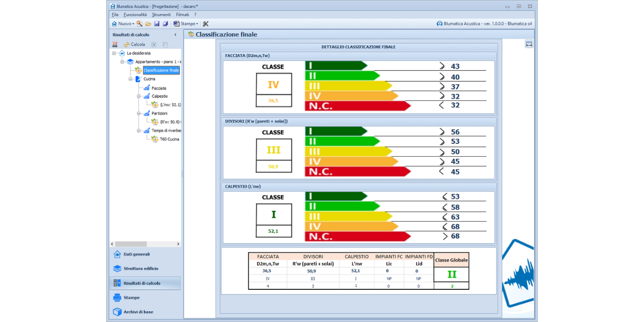This screenshot has width=644, height=322.
Task: Open the Strumenti menu
Action: [x=161, y=14]
